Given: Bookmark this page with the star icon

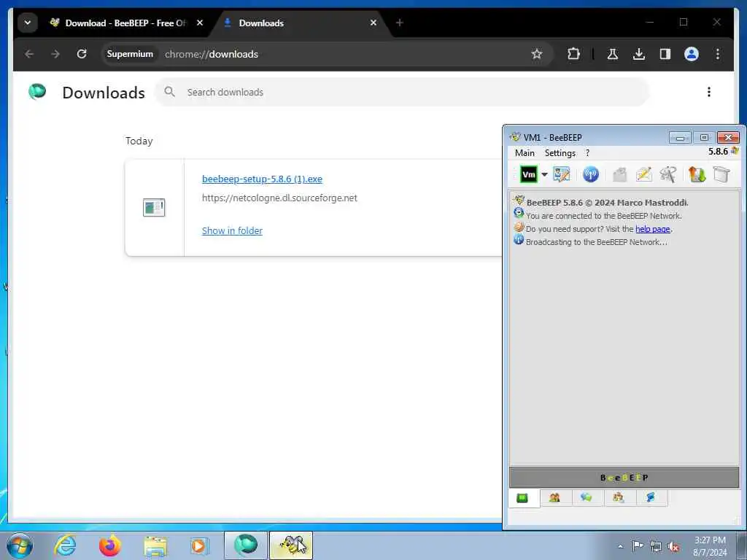Looking at the screenshot, I should (x=537, y=54).
